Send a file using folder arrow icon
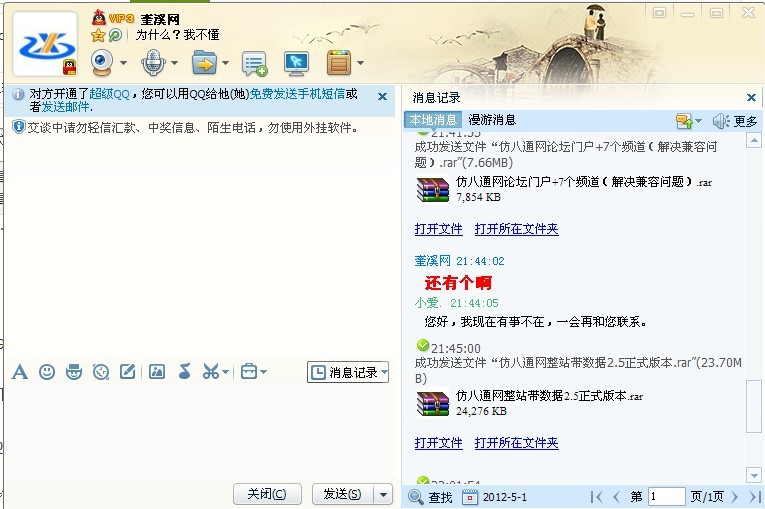The height and width of the screenshot is (509, 765). coord(204,62)
